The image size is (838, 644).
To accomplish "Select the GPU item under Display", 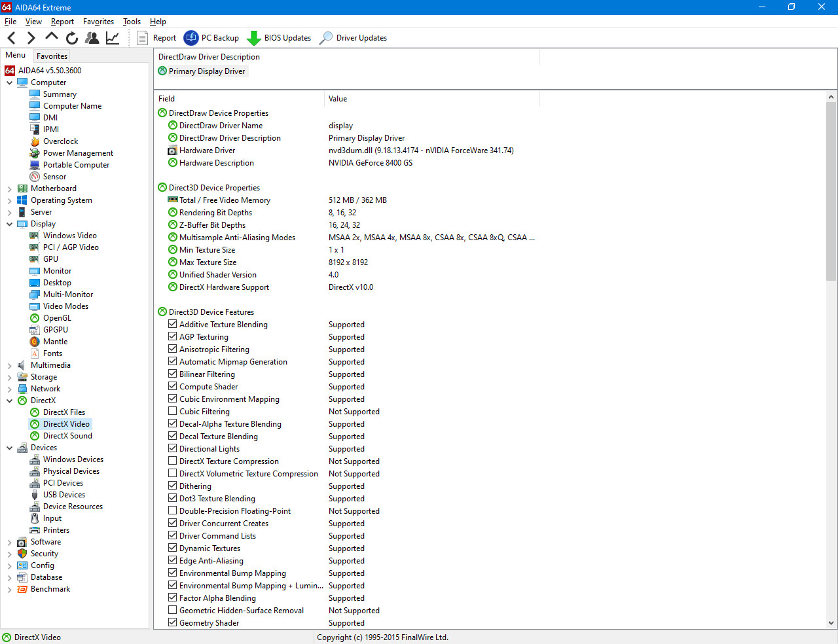I will pyautogui.click(x=50, y=259).
